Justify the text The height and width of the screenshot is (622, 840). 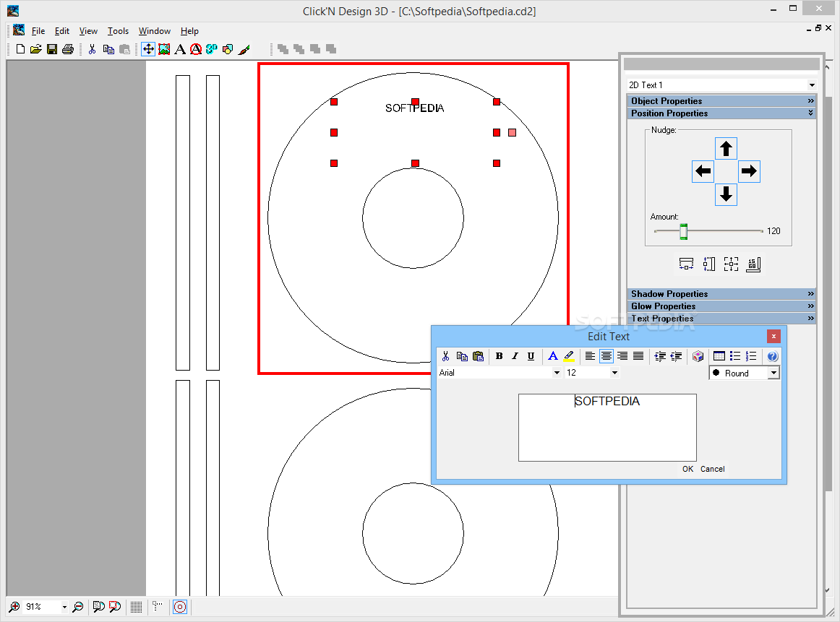tap(638, 356)
